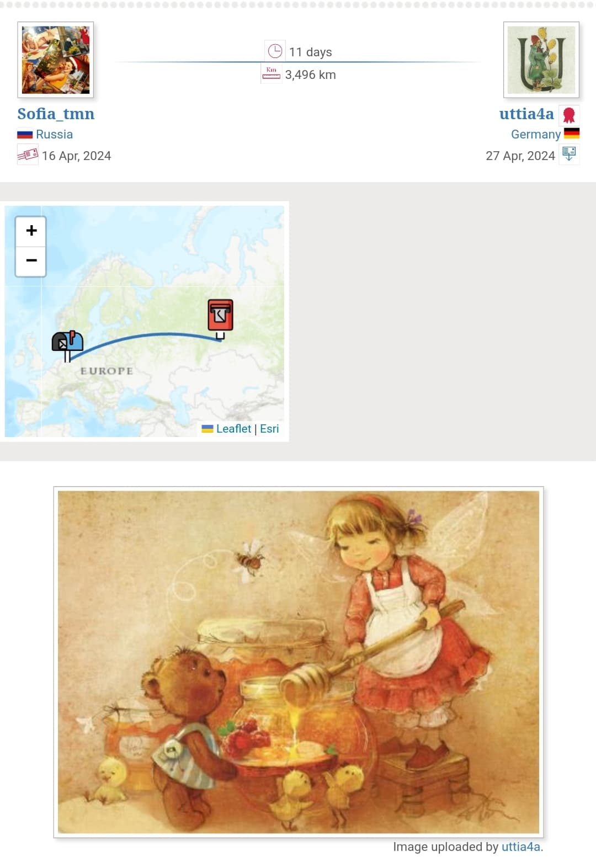Open the Sofia_tmn profile link
The image size is (596, 868).
(x=56, y=114)
